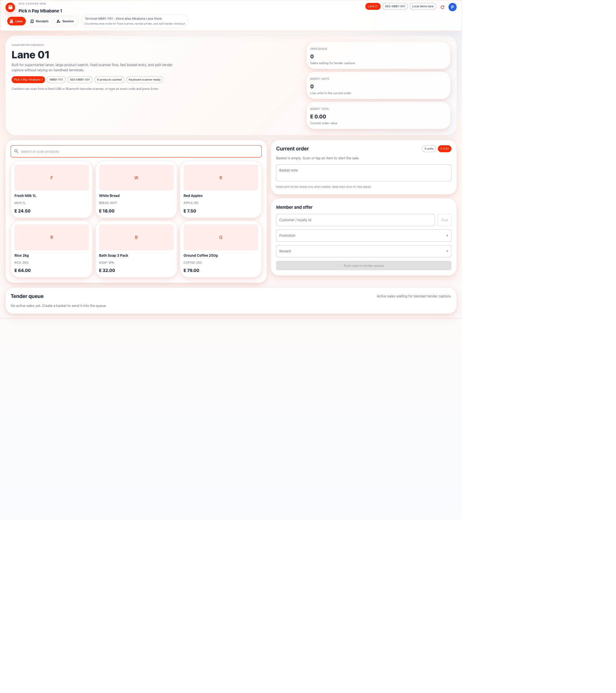Click the E 24.50 milk price

pyautogui.click(x=22, y=211)
